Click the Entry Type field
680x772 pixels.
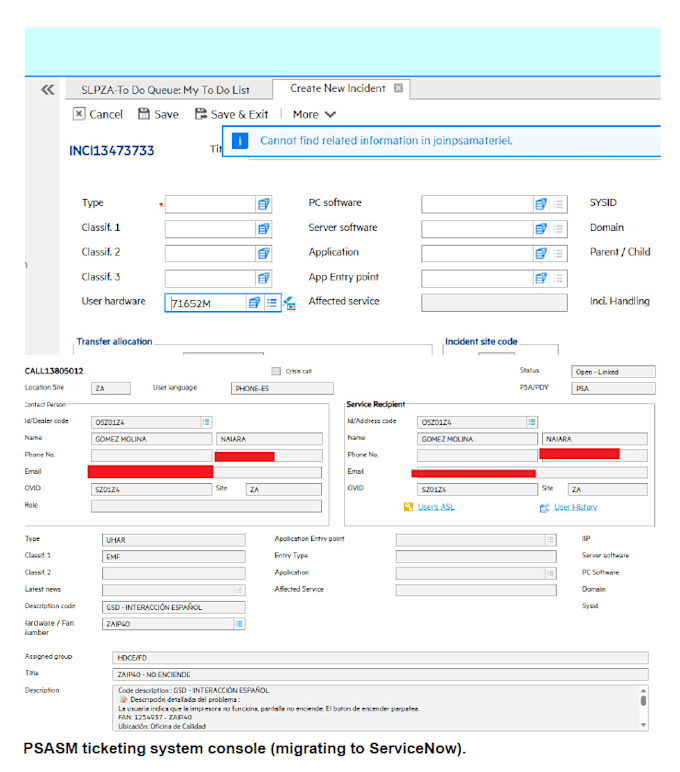coord(476,556)
